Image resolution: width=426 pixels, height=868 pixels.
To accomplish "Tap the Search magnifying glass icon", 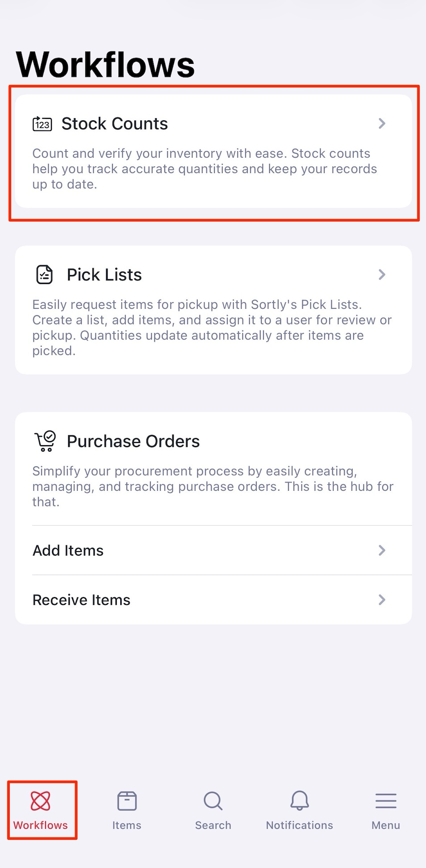I will [213, 801].
